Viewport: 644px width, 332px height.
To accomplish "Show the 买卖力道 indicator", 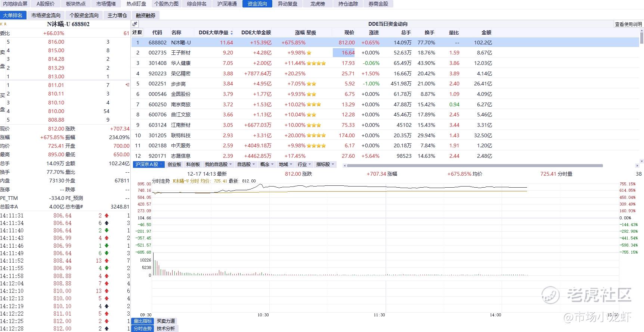I will click(x=165, y=321).
